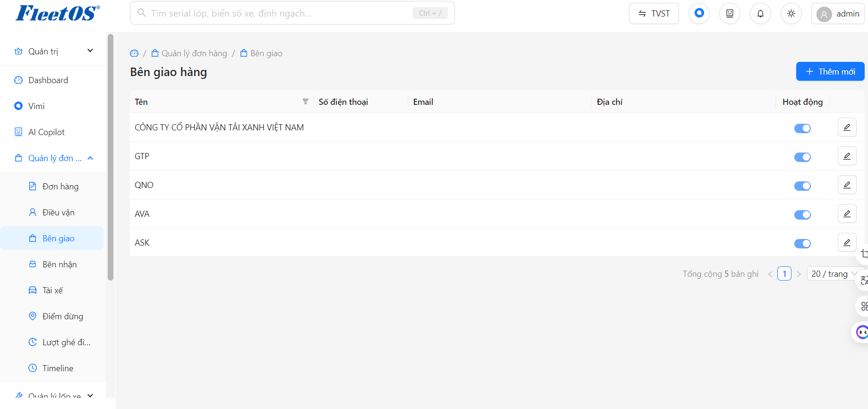Image resolution: width=868 pixels, height=409 pixels.
Task: Click the FleetOS logo
Action: coord(58,13)
